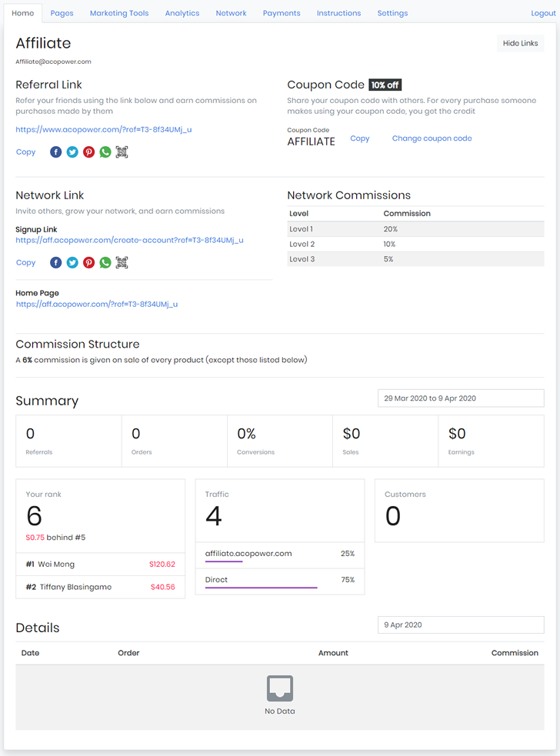Open the Analytics tab
The image size is (560, 756).
click(x=182, y=13)
